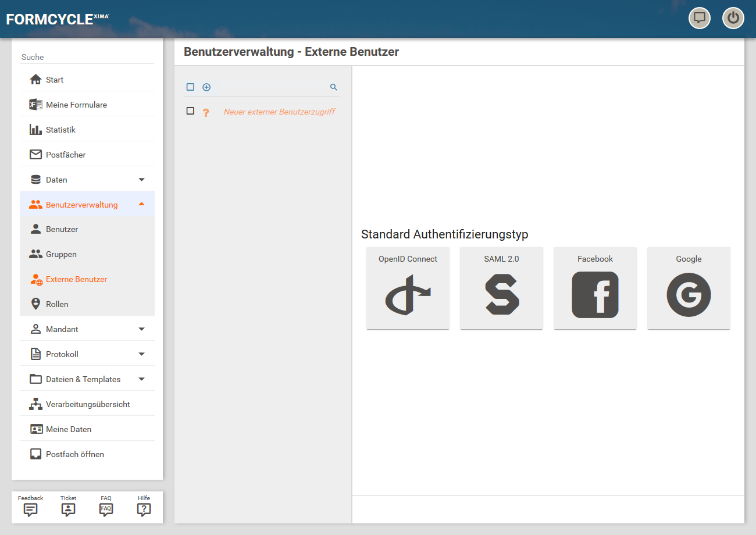Click the filter field in list toolbar
The width and height of the screenshot is (756, 535).
coord(270,87)
